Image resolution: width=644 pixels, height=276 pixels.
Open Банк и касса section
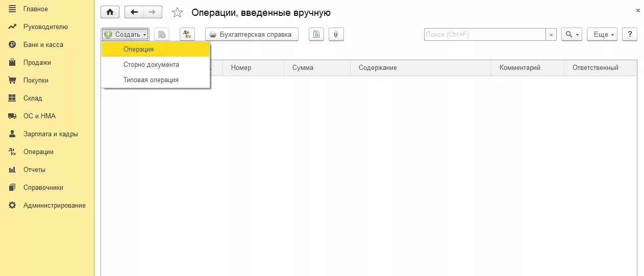[x=43, y=44]
